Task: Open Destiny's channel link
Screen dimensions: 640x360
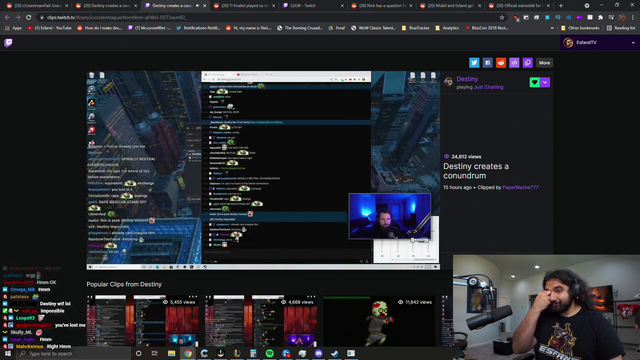Action: 467,79
